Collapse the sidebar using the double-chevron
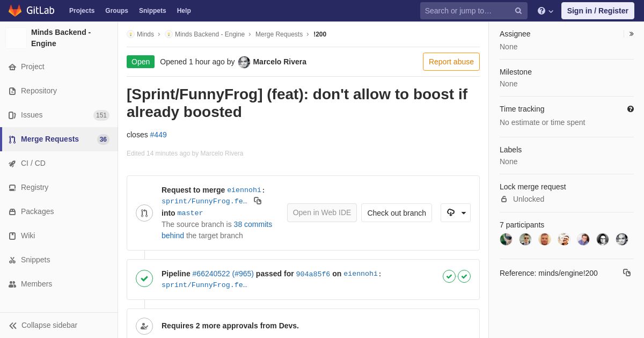Screen dimensions: 644x338 [13, 326]
